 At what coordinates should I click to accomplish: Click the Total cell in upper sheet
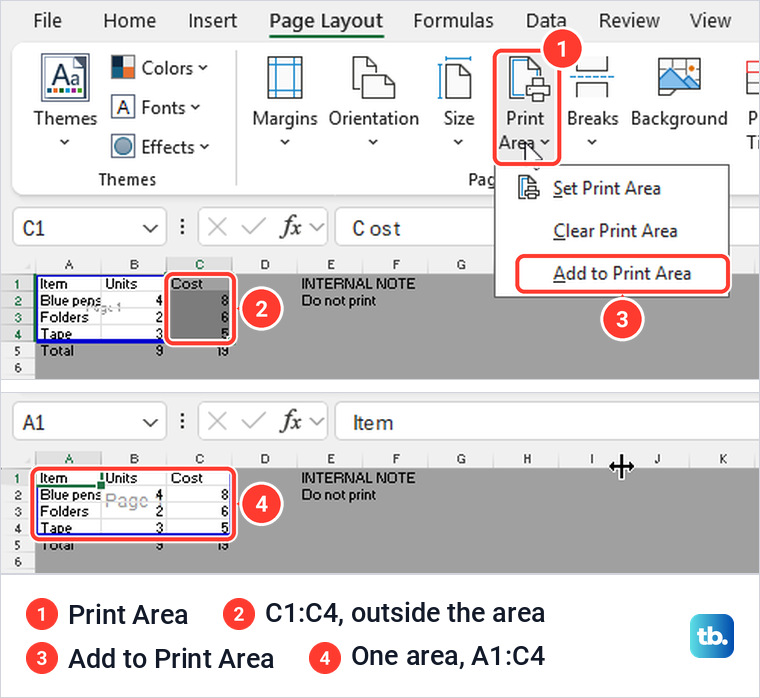(68, 350)
